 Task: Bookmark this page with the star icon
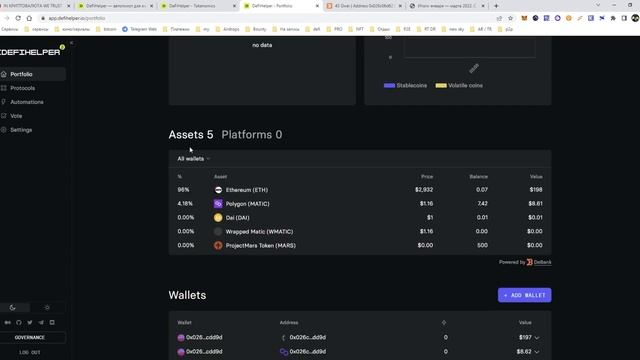pos(511,18)
